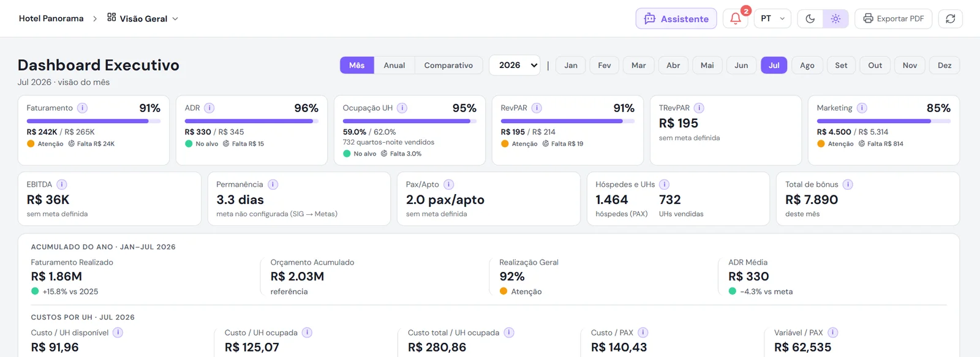
Task: Click the info icon next to RevPAR
Action: pyautogui.click(x=537, y=108)
